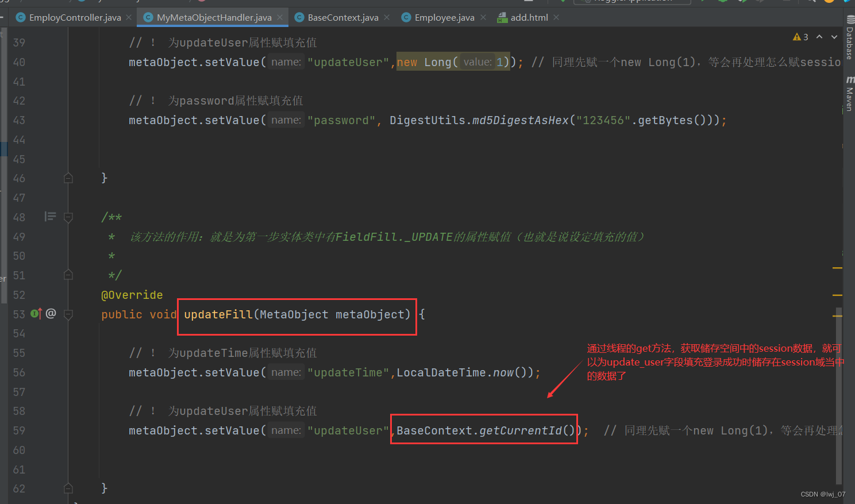Click the @ annotation gutter icon on line 53

click(x=51, y=313)
